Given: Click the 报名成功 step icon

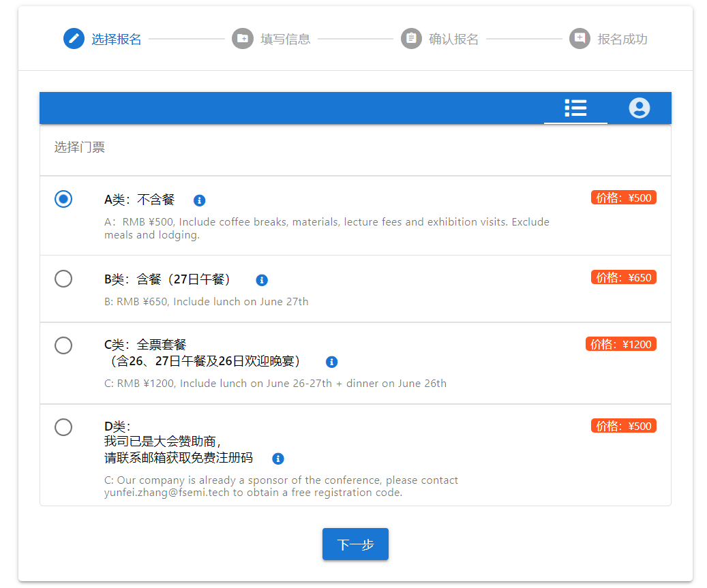Looking at the screenshot, I should click(579, 38).
